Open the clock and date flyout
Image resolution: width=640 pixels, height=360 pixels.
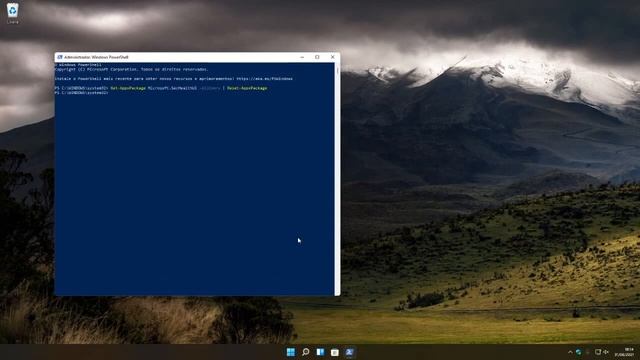[625, 352]
